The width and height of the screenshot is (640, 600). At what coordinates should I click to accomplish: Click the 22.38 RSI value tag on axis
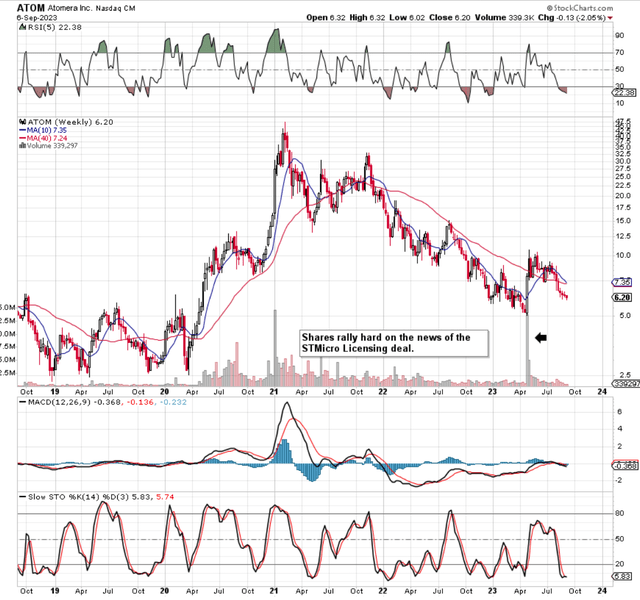tap(624, 93)
